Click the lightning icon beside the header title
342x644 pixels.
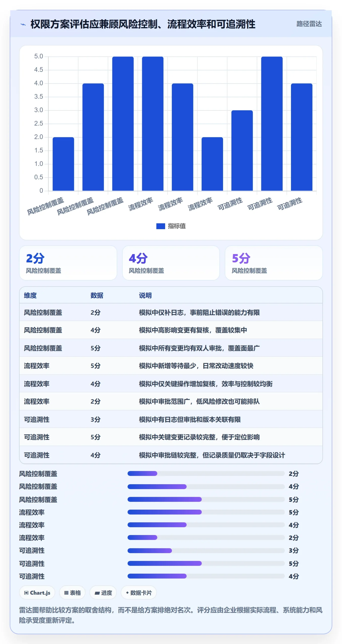(x=23, y=24)
